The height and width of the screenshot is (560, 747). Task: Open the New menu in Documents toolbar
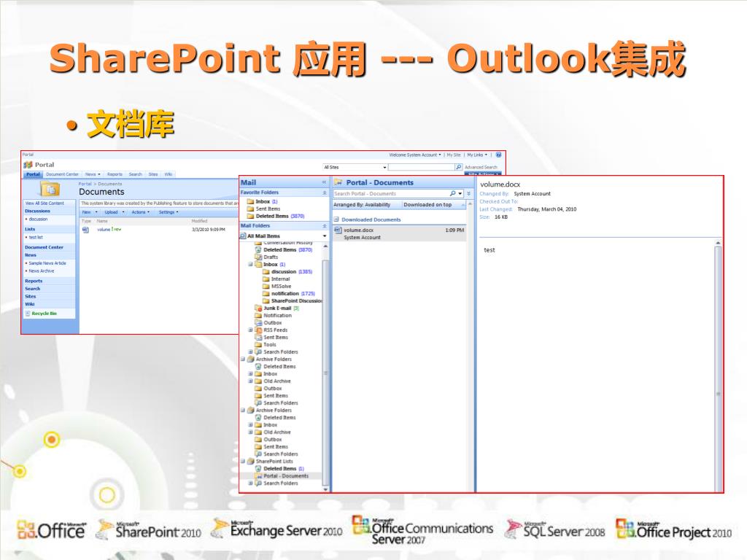90,212
